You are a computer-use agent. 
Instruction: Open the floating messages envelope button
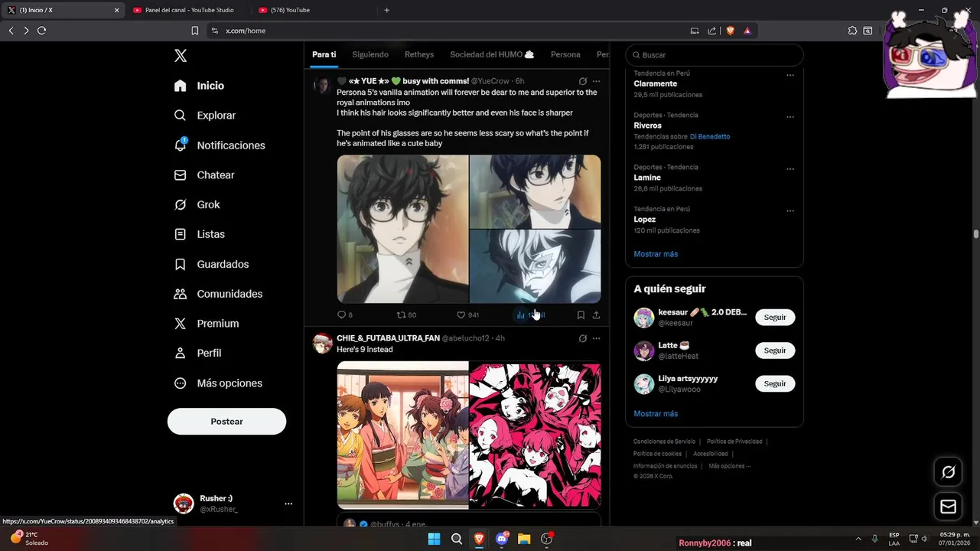(949, 507)
